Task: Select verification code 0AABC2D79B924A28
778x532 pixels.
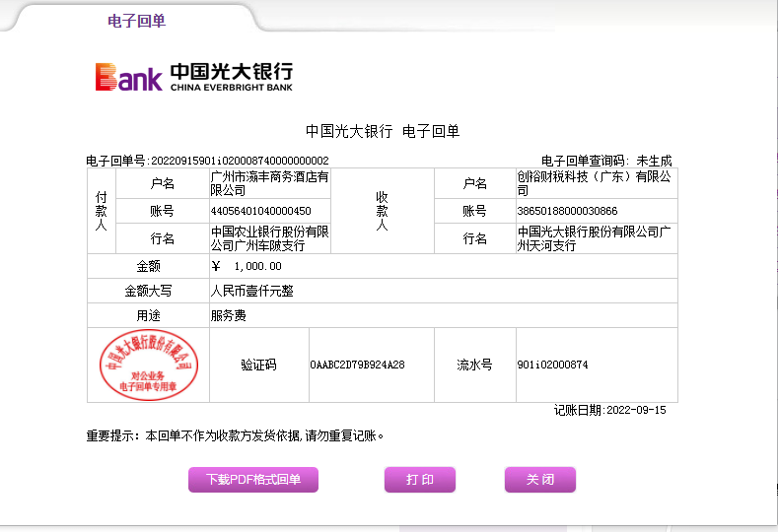Action: point(357,365)
